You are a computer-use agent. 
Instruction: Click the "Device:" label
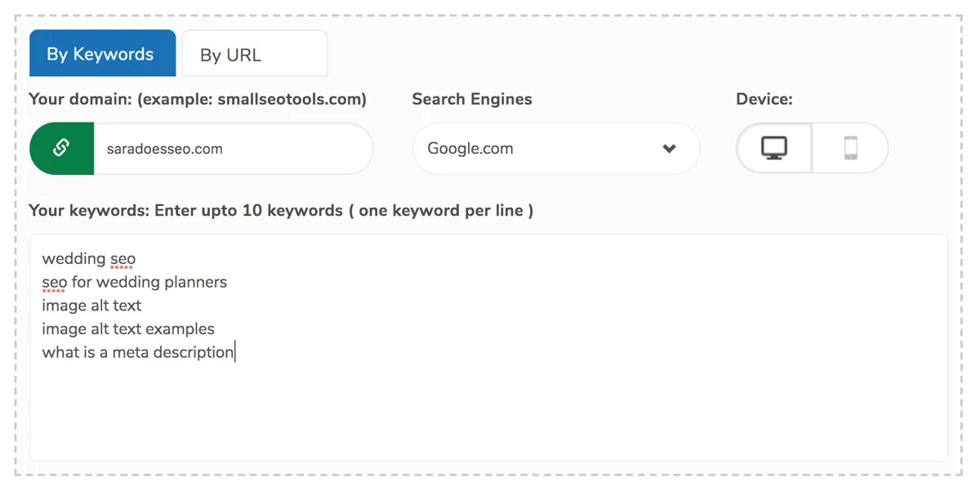coord(764,100)
